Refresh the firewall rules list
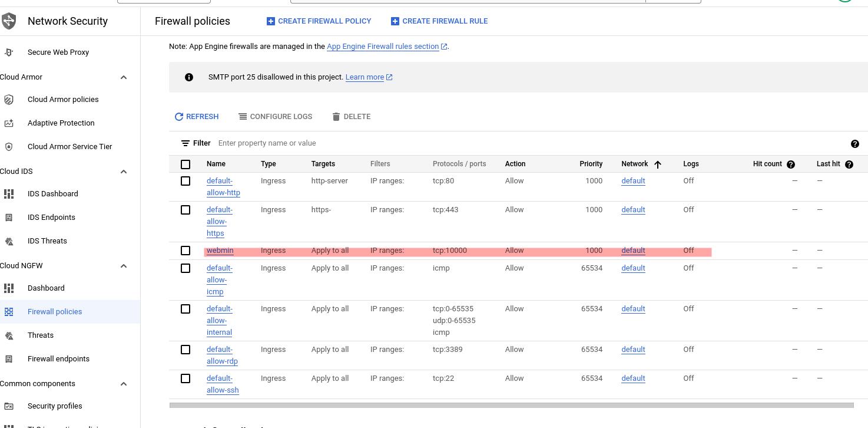 [197, 117]
